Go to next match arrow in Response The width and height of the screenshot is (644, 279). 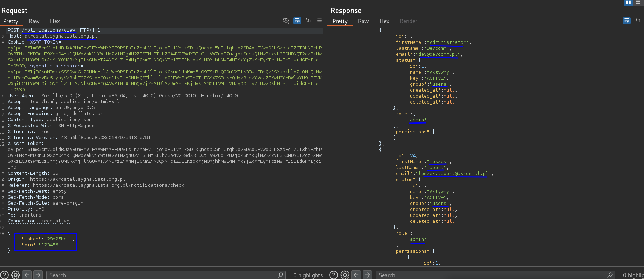368,275
